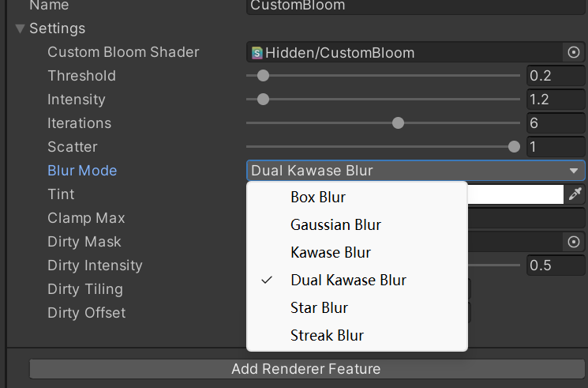This screenshot has height=388, width=588.
Task: Click the Threshold slider handle
Action: 264,76
